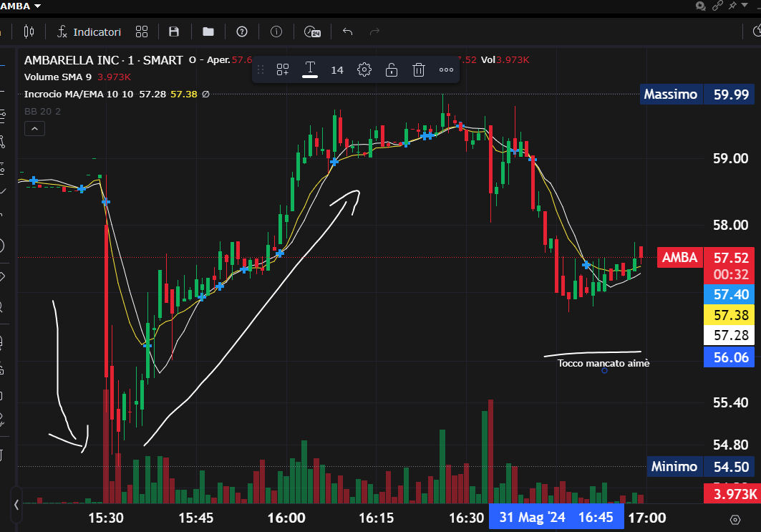761x532 pixels.
Task: Select the Volume SMA 9 indicator legend
Action: pos(58,77)
